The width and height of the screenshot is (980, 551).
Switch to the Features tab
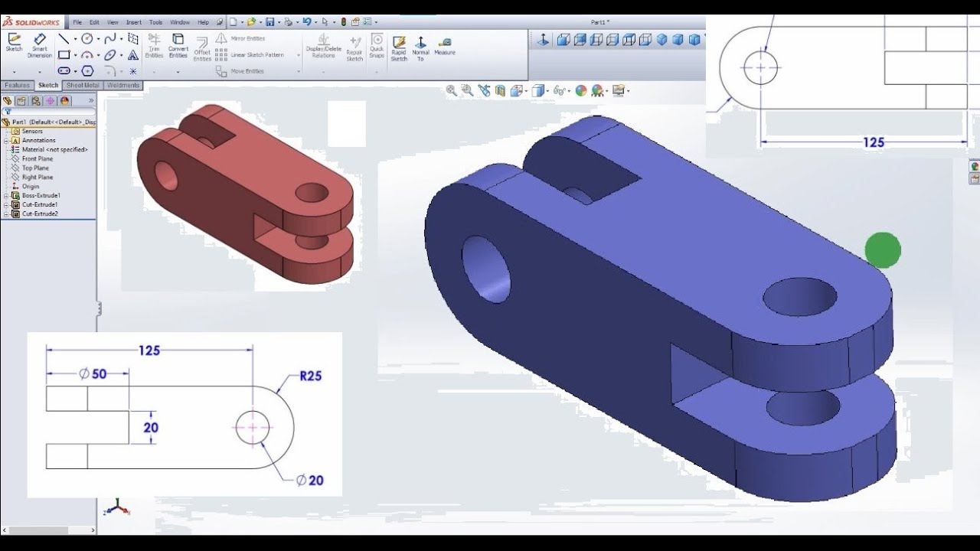pos(17,86)
